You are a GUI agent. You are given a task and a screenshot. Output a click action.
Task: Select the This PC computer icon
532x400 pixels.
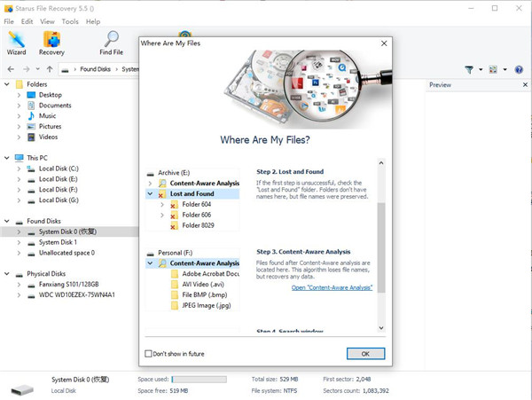tap(20, 158)
